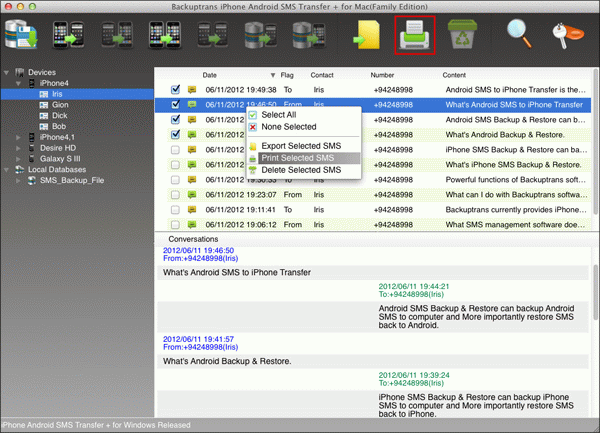Uncheck the 19:49:38 message checkbox
This screenshot has height=433, width=600.
pos(175,90)
